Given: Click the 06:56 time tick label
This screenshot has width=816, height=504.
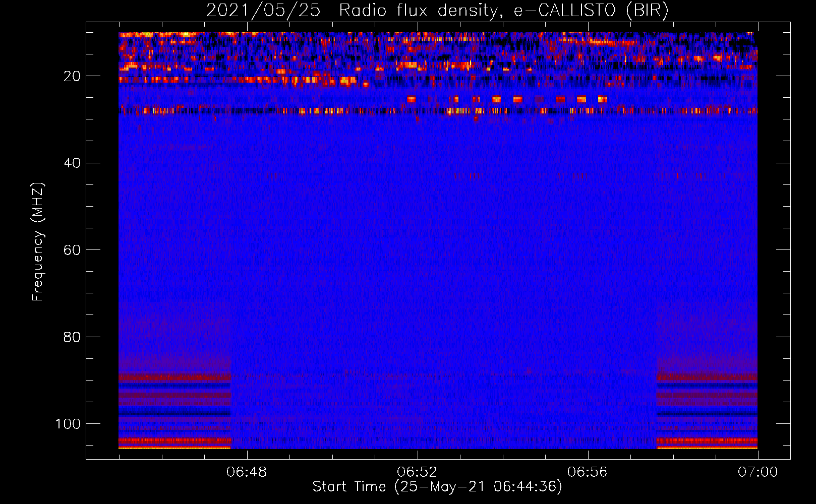Looking at the screenshot, I should (x=588, y=472).
